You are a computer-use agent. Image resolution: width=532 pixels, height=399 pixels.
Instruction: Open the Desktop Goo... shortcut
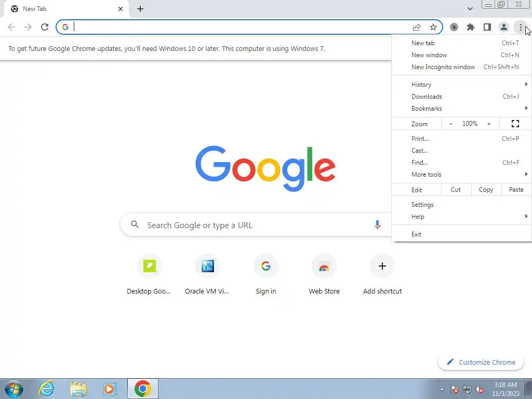[149, 275]
